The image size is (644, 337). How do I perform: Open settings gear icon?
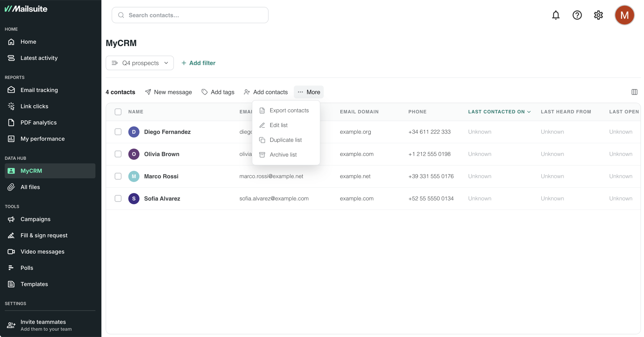599,15
